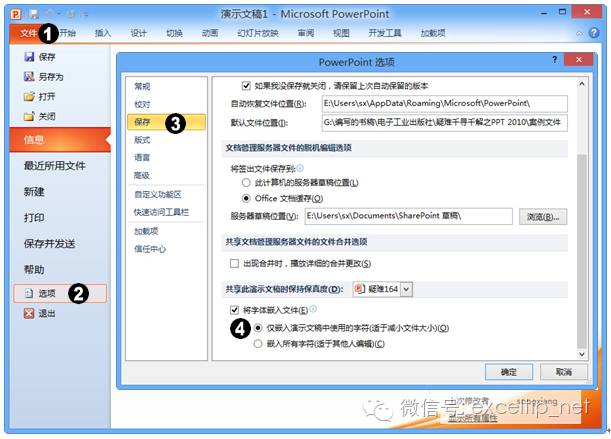Open 选项 in the backstage menu

60,293
